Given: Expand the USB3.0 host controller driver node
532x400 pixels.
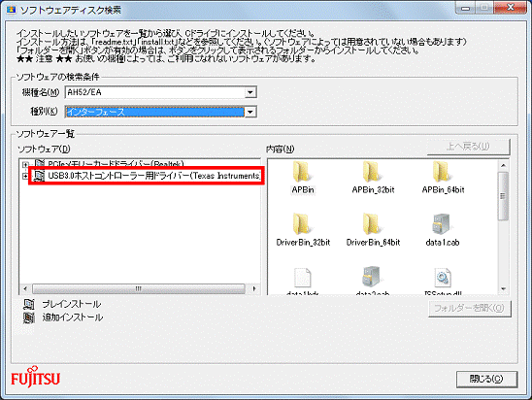Looking at the screenshot, I should pyautogui.click(x=25, y=176).
